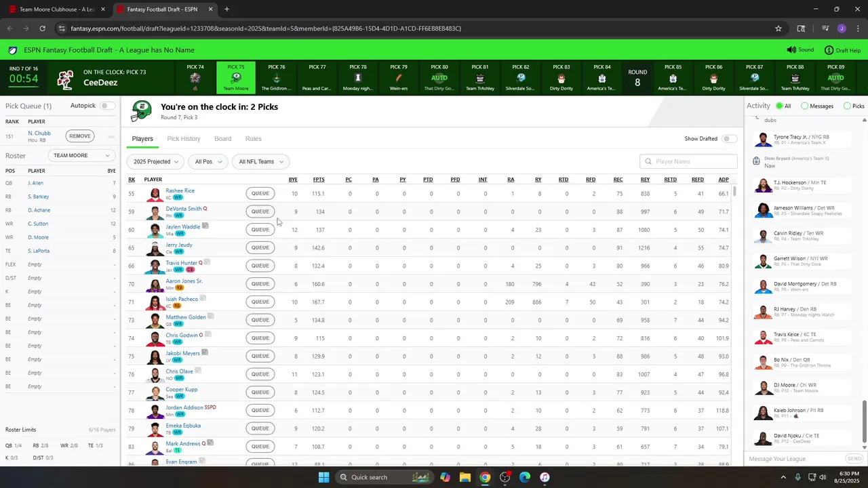Screen dimensions: 868x488
Task: Click the activity feed scrollbar thumb
Action: (864, 423)
